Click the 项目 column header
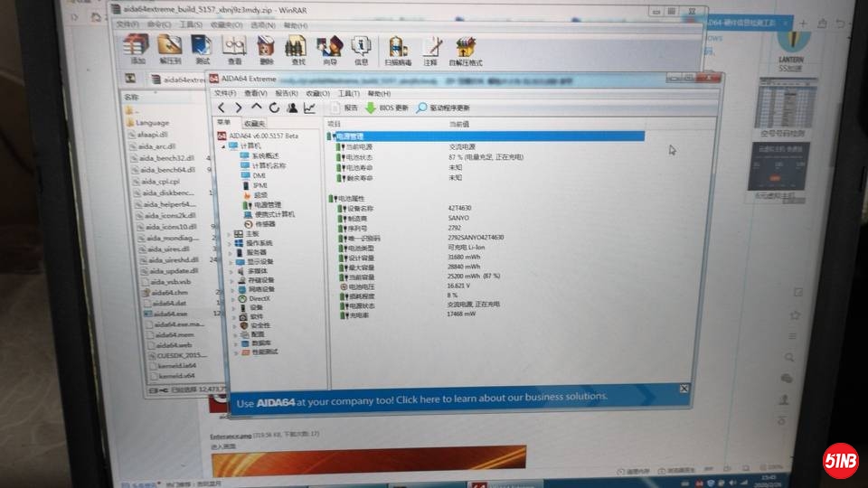 pos(335,123)
